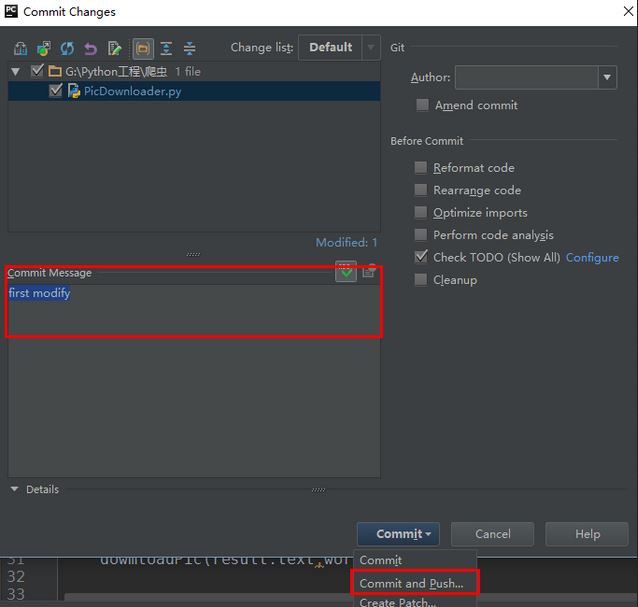
Task: Click the Collapse All toolbar icon
Action: [x=189, y=48]
